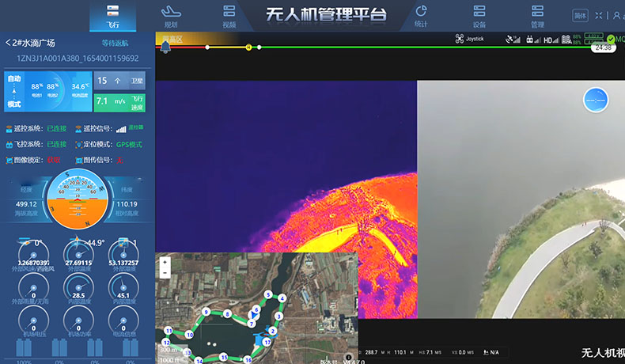
Task: Click the 等待返航 status link
Action: (115, 43)
